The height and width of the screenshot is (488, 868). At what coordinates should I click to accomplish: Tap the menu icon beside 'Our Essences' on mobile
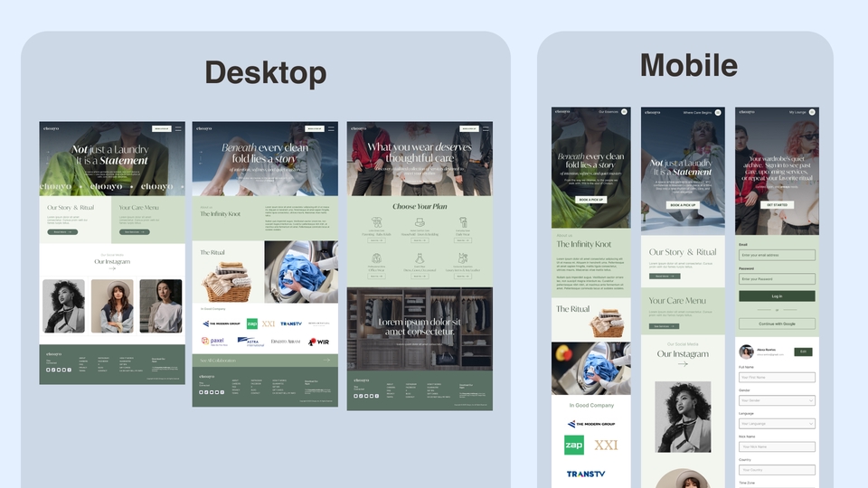click(624, 112)
